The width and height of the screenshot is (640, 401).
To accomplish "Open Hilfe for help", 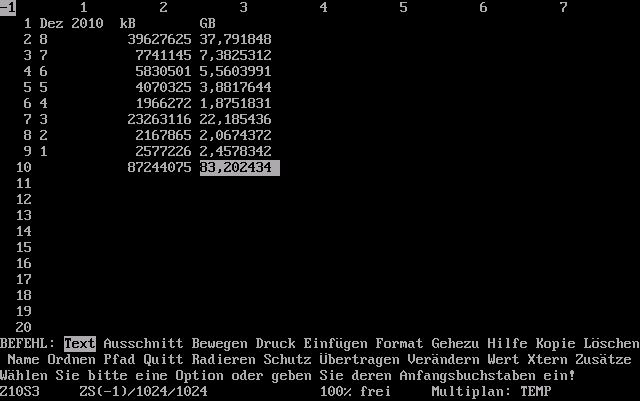I will point(507,343).
